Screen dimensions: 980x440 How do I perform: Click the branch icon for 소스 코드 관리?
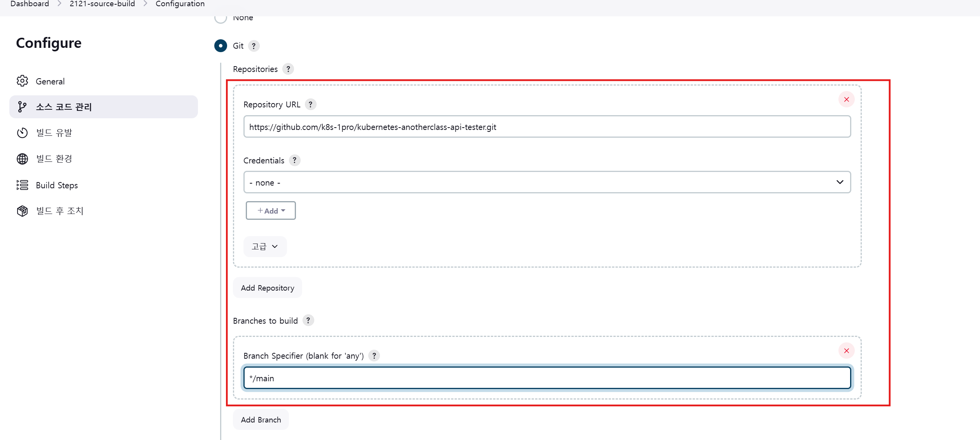pyautogui.click(x=22, y=107)
